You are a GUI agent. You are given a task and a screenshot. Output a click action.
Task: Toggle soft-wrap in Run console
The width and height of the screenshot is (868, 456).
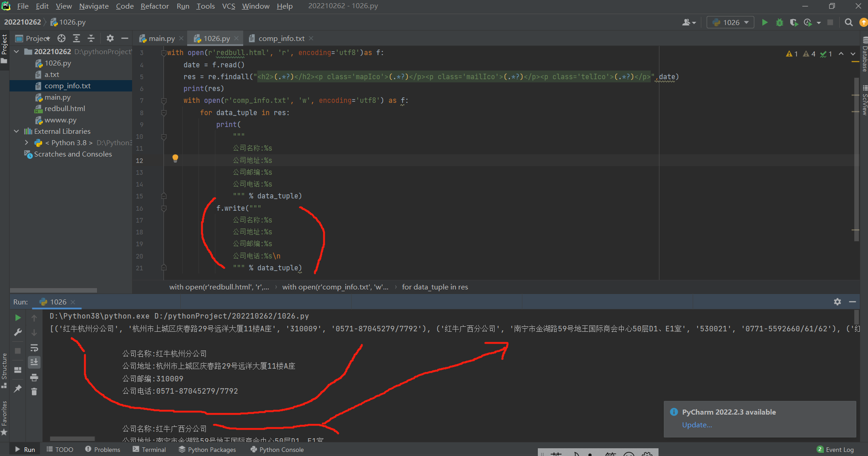[34, 348]
